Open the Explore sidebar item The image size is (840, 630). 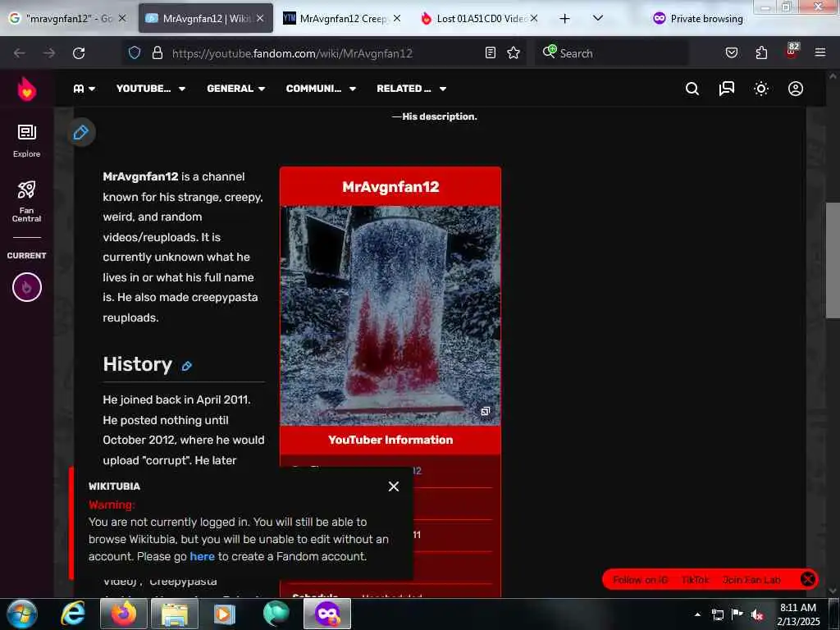[x=27, y=141]
